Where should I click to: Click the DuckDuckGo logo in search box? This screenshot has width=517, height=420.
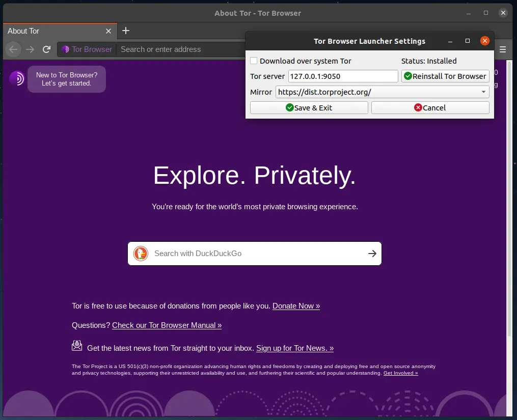coord(141,254)
